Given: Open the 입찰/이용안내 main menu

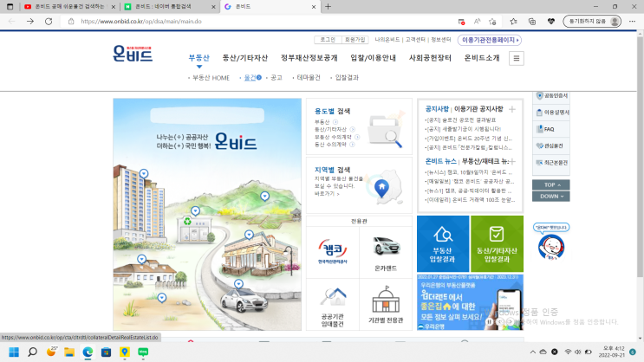Looking at the screenshot, I should [x=373, y=58].
